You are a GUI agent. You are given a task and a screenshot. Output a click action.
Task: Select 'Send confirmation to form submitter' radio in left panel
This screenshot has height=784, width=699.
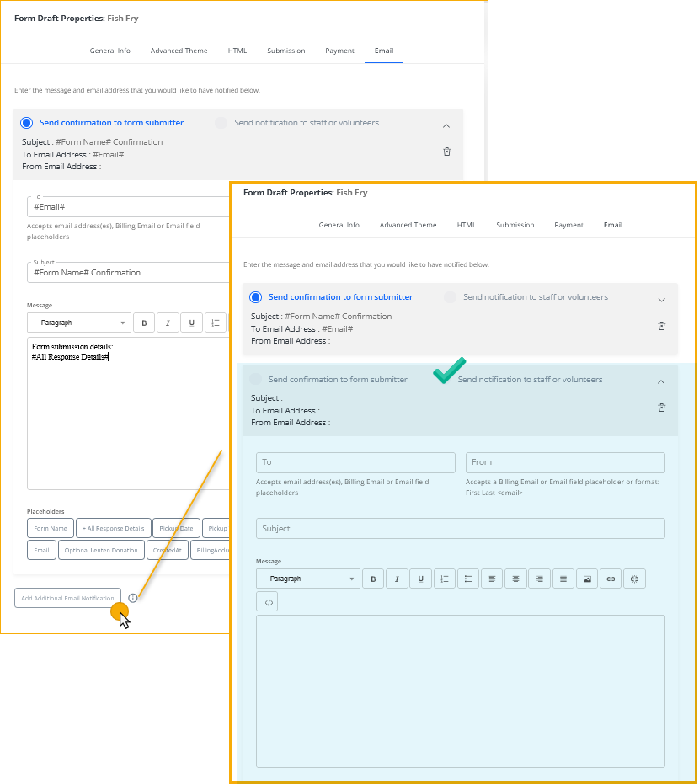click(x=26, y=123)
